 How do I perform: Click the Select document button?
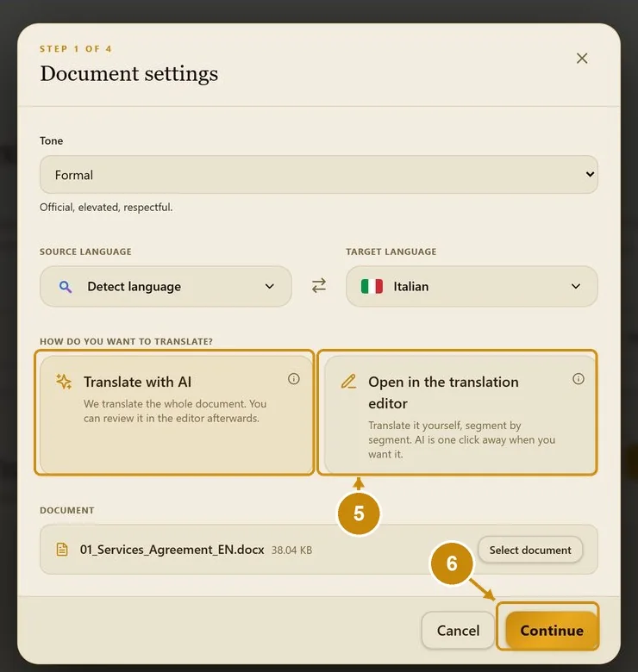pyautogui.click(x=530, y=550)
